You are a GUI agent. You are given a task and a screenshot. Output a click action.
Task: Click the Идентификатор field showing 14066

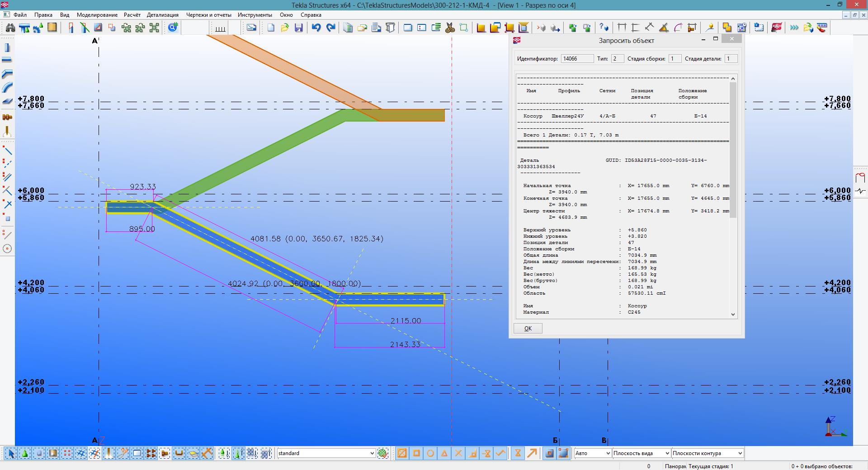[x=577, y=59]
